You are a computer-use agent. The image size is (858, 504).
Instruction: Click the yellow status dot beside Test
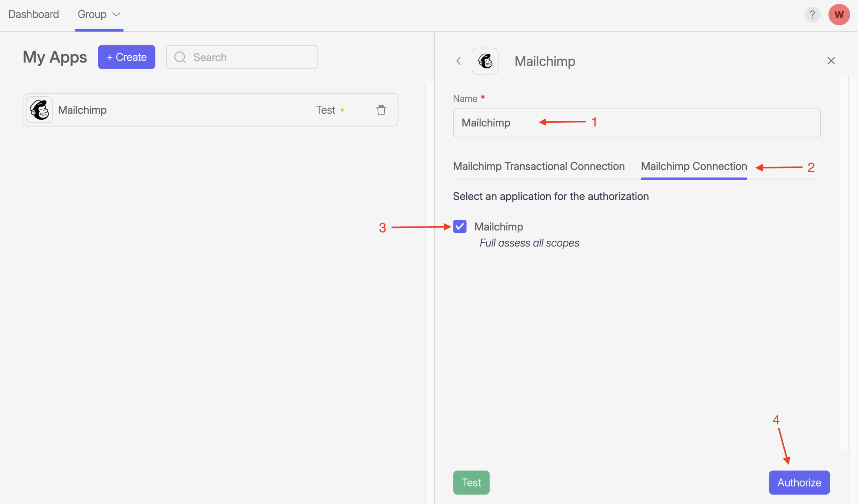[x=342, y=110]
